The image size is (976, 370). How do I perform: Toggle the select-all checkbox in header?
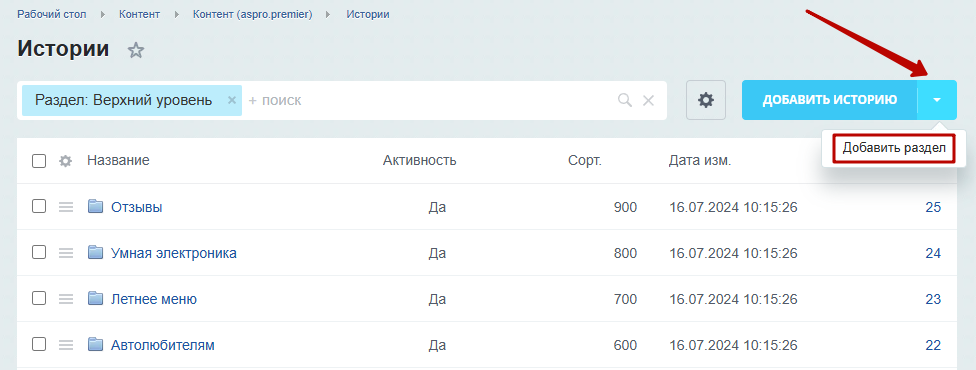pyautogui.click(x=39, y=161)
